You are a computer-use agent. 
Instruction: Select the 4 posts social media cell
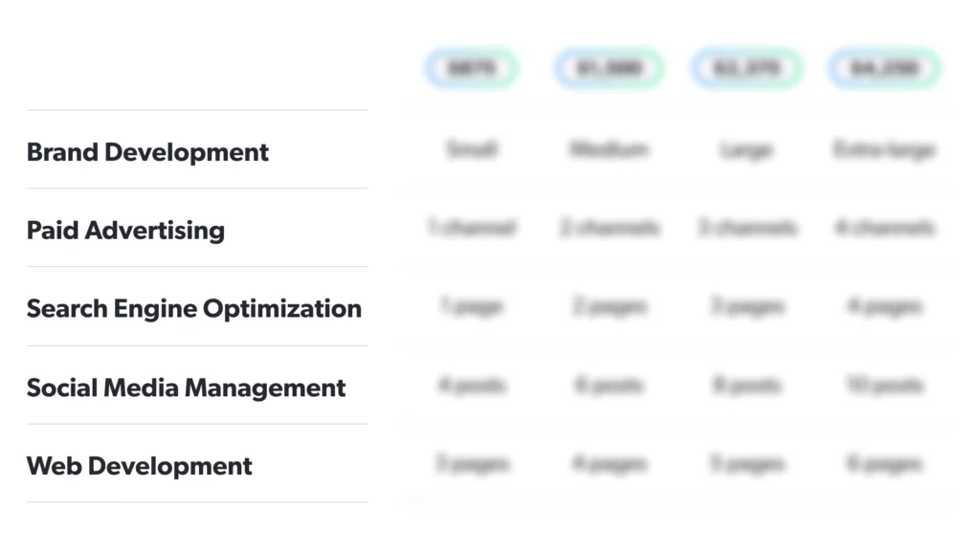pos(472,385)
